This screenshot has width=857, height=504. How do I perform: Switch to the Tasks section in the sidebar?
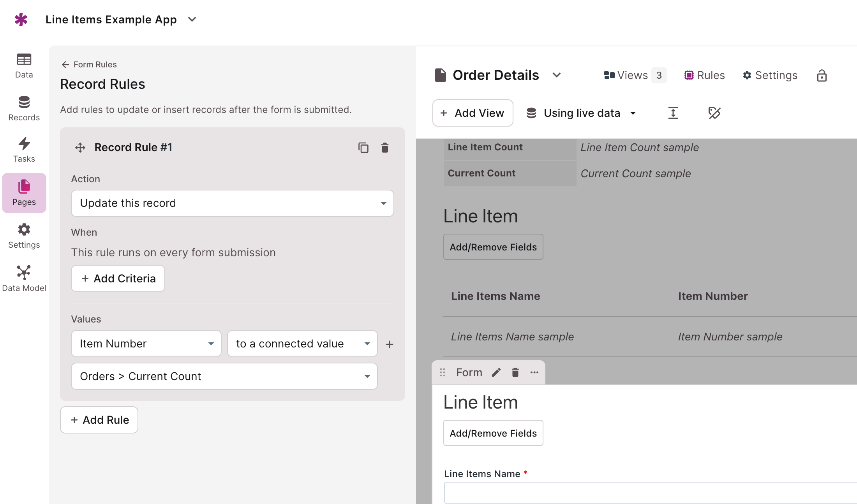(24, 150)
